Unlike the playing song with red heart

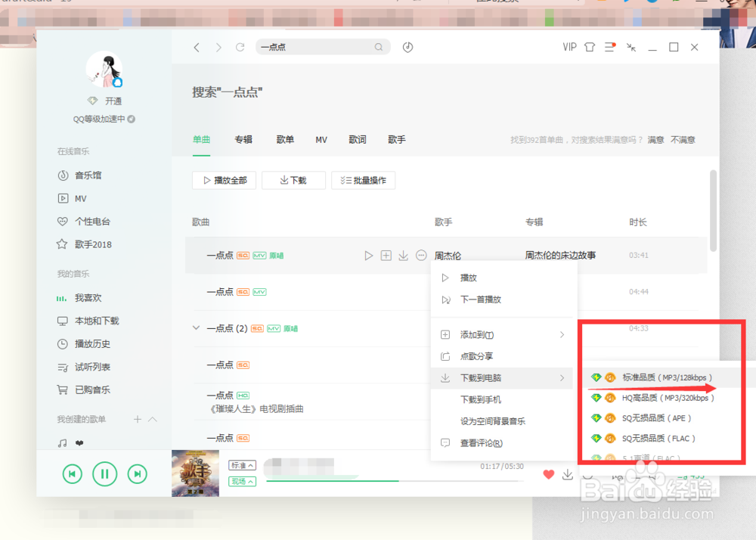548,474
